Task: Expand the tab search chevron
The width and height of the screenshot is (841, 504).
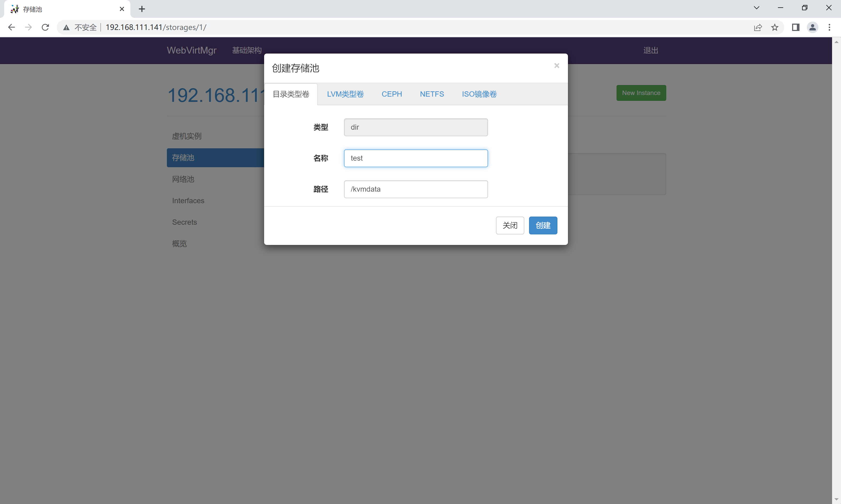Action: (x=756, y=8)
